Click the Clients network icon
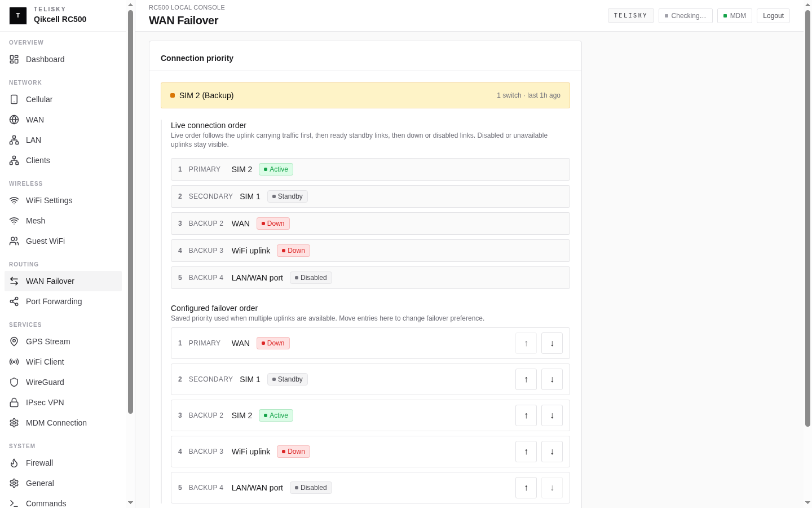Image resolution: width=812 pixels, height=508 pixels. coord(14,160)
